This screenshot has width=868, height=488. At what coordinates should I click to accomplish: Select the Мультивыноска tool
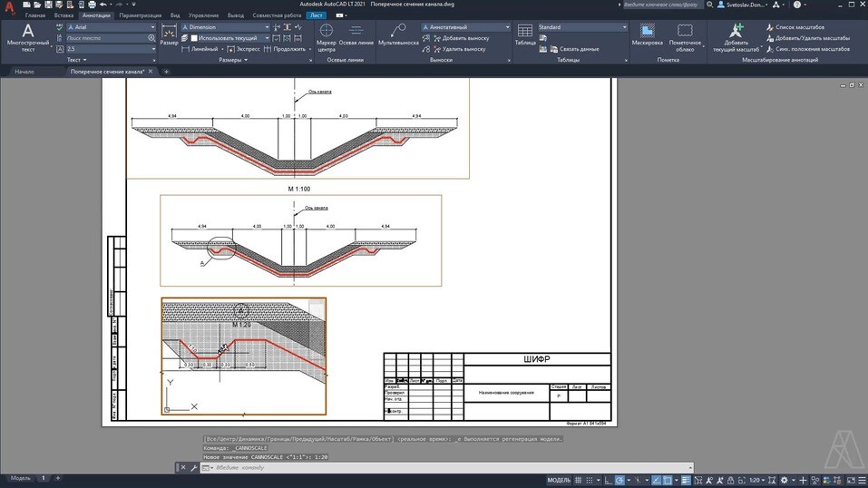click(x=398, y=34)
